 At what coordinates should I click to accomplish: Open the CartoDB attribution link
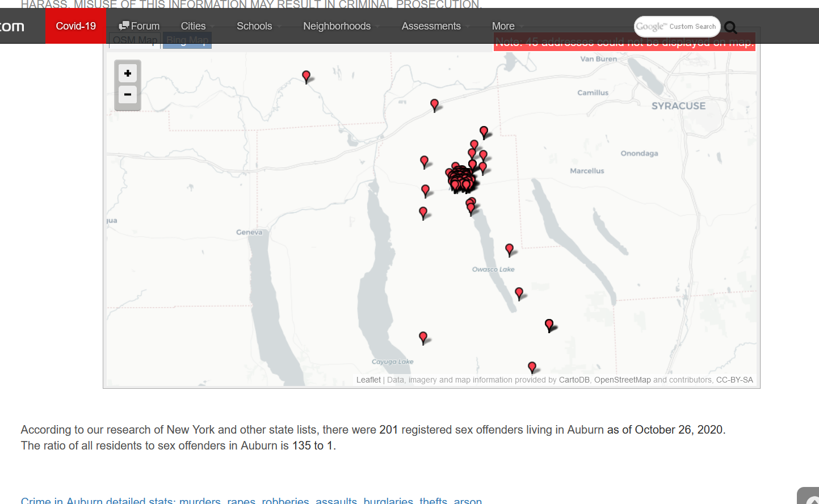(574, 380)
